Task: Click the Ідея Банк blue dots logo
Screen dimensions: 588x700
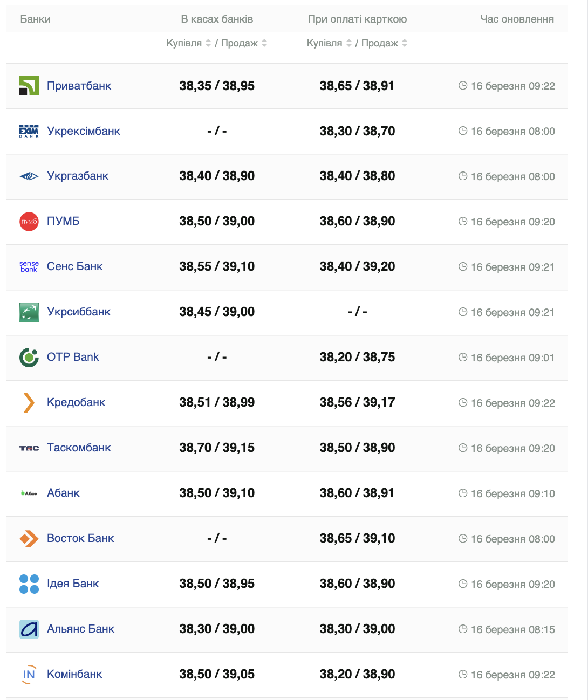Action: click(x=29, y=584)
